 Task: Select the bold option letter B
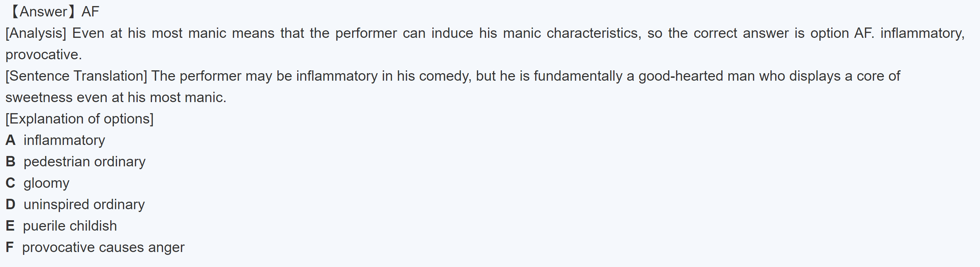pyautogui.click(x=10, y=161)
